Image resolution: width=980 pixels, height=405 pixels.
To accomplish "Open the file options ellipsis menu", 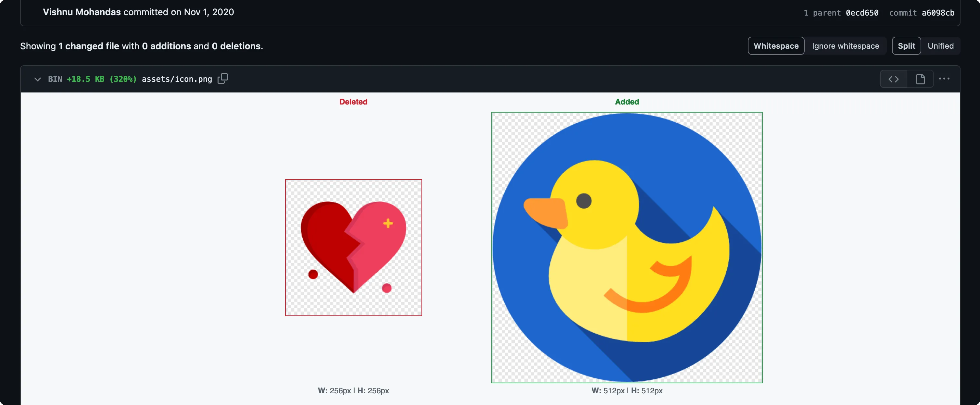I will point(944,79).
